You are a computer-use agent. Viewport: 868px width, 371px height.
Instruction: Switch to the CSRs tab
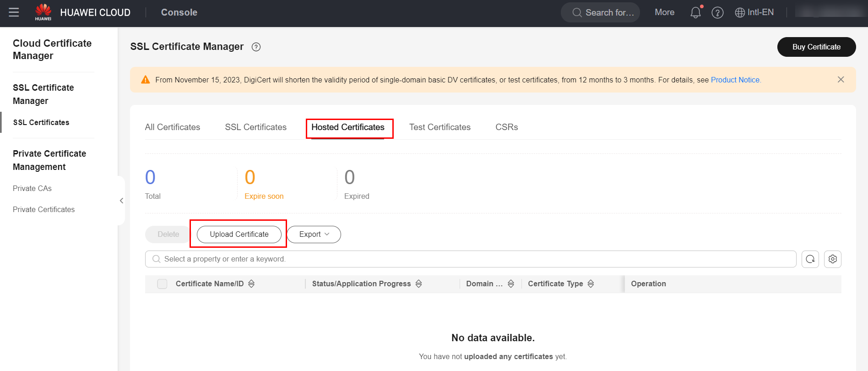coord(506,127)
